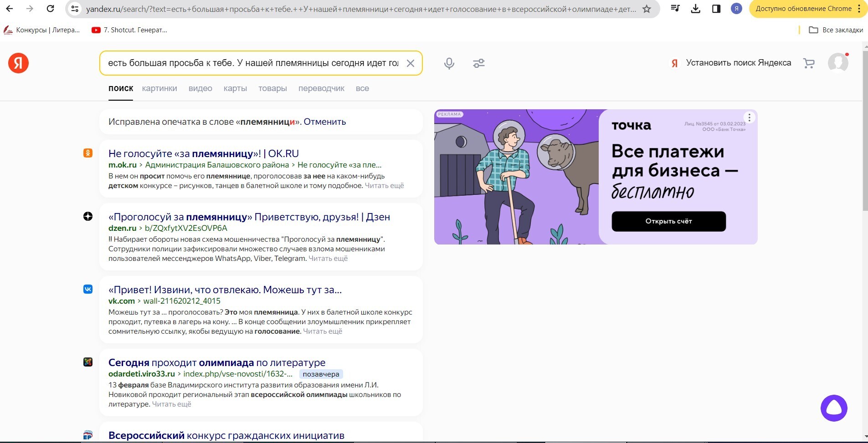Open the Chrome downloads icon

(x=695, y=9)
